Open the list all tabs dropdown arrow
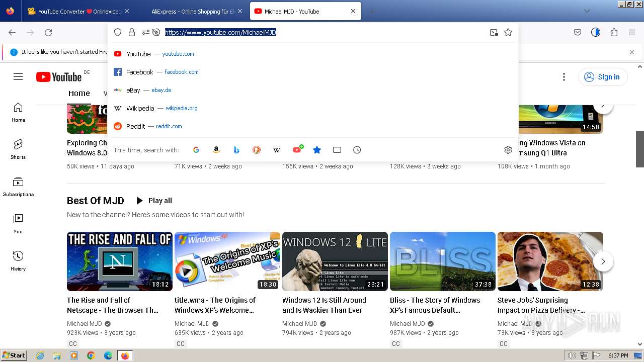 [x=587, y=11]
